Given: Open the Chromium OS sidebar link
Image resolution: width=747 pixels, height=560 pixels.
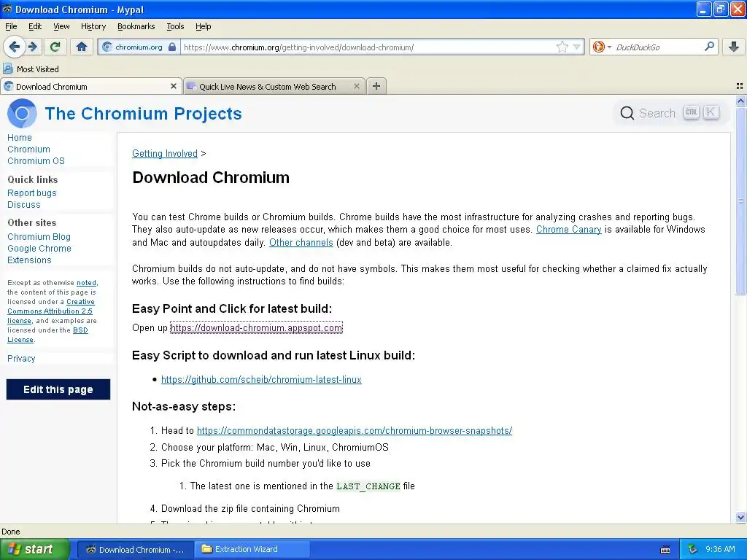Looking at the screenshot, I should [x=36, y=161].
